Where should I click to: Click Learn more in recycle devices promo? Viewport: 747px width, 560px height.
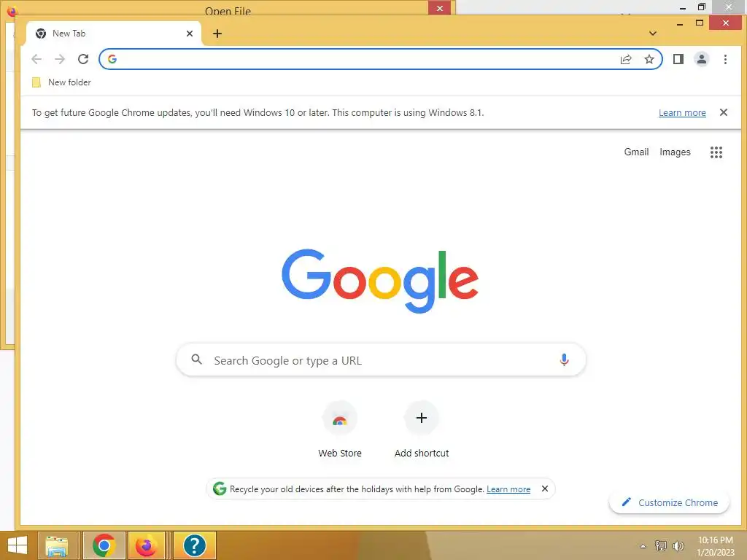[x=508, y=489]
